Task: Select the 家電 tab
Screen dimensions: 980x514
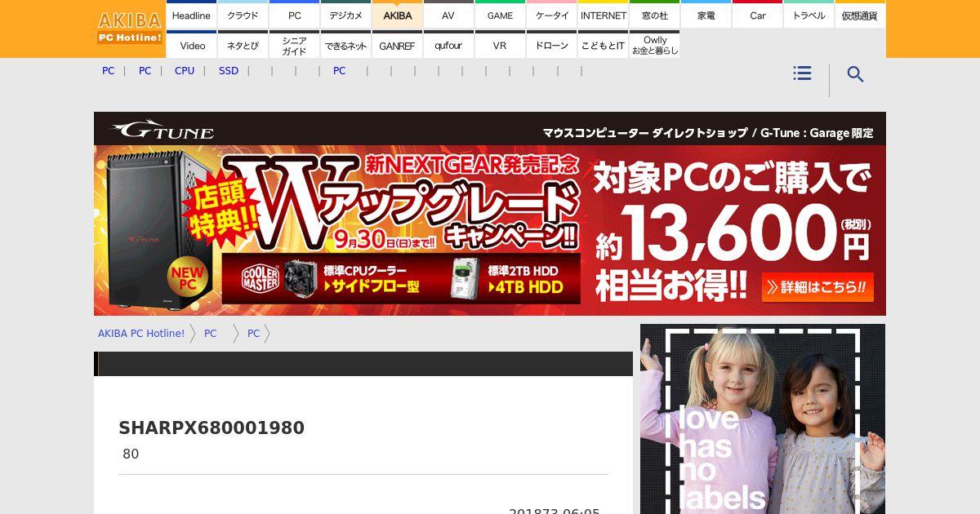Action: coord(706,15)
